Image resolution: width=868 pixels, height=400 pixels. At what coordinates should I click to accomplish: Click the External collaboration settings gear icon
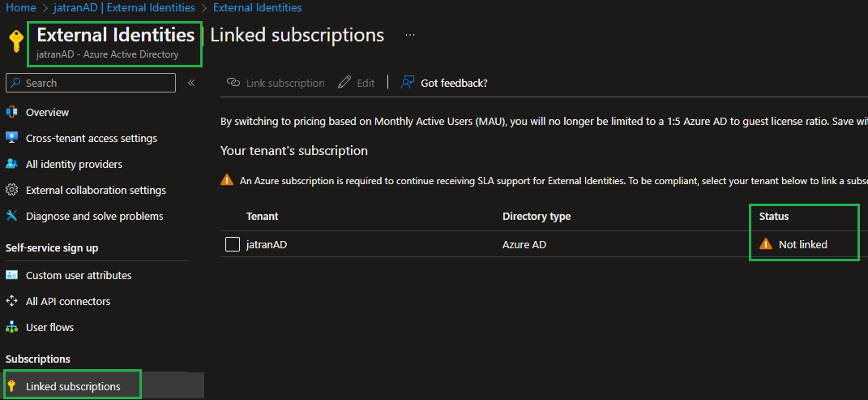coord(11,190)
